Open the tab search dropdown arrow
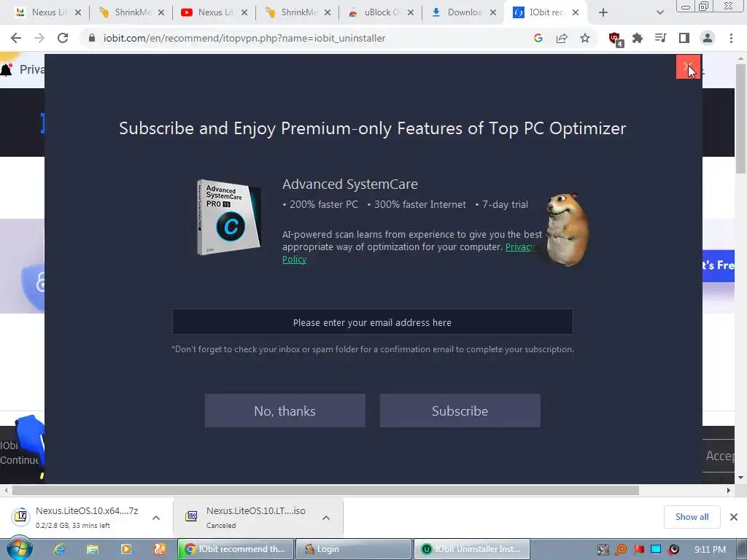This screenshot has height=560, width=747. click(x=659, y=12)
